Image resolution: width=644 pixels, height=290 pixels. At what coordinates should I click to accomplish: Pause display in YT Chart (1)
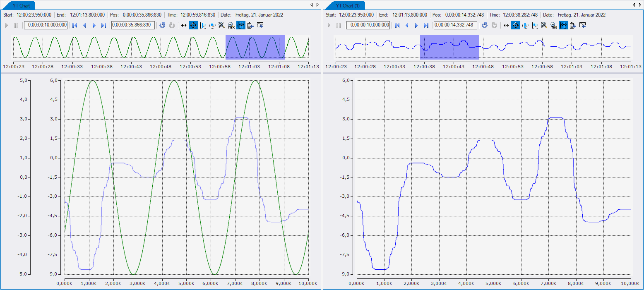(x=339, y=25)
